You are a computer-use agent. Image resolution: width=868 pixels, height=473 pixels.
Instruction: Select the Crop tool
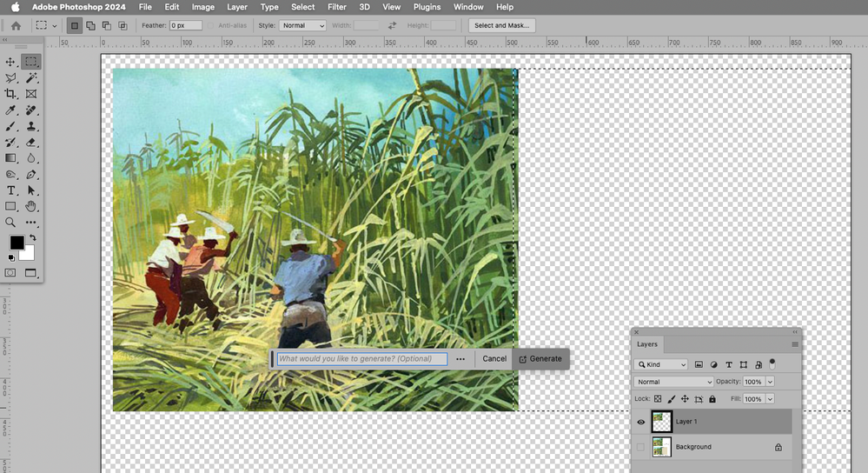[10, 94]
